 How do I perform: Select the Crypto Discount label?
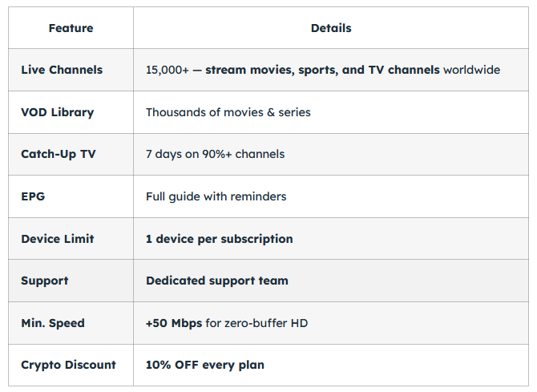[x=68, y=365]
